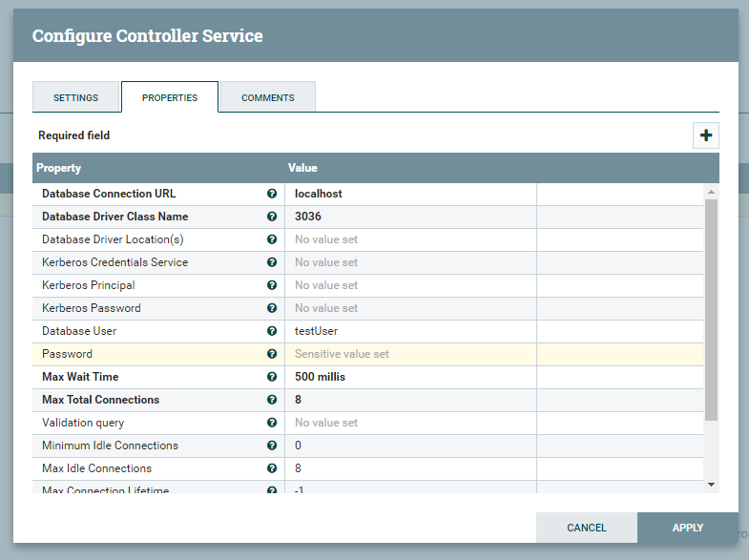The image size is (749, 560).
Task: Open help icon for Database Driver Class Name
Action: (x=272, y=217)
